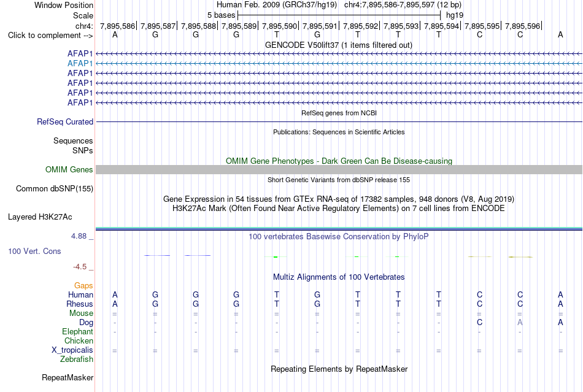Image resolution: width=583 pixels, height=392 pixels.
Task: Click the hg19 label beside the scale bar
Action: (455, 15)
